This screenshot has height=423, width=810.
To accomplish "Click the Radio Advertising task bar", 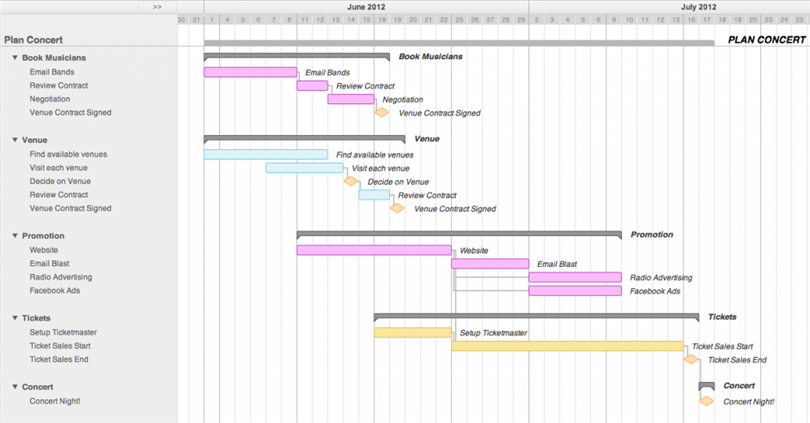I will (575, 277).
